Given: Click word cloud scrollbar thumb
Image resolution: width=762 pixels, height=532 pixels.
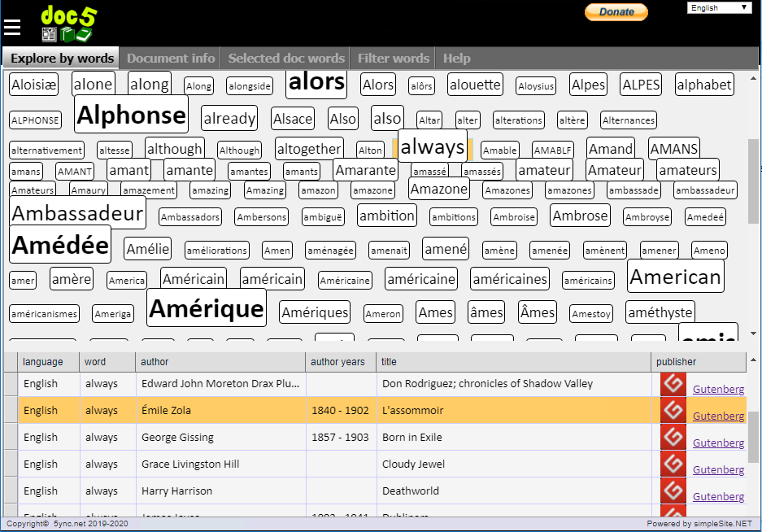Looking at the screenshot, I should point(753,181).
